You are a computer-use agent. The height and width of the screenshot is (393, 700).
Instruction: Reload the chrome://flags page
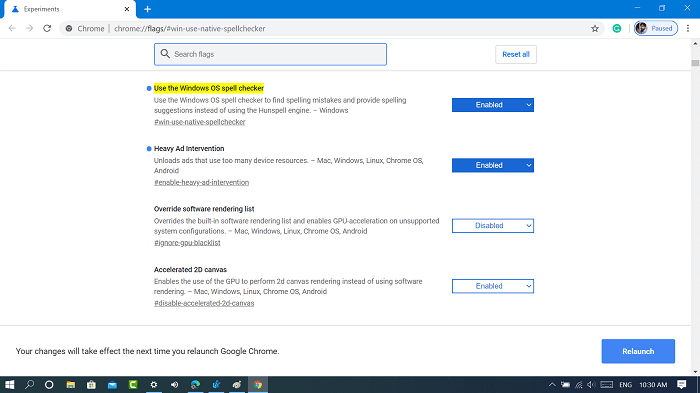pyautogui.click(x=47, y=29)
